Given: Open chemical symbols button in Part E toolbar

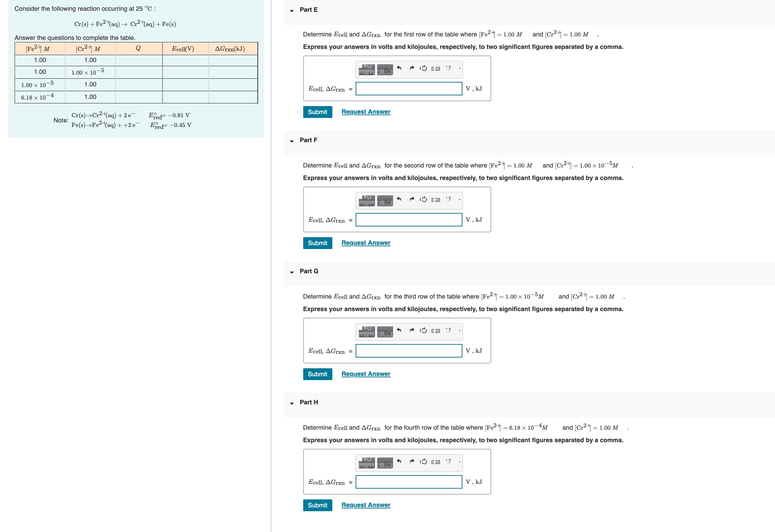Looking at the screenshot, I should point(385,69).
